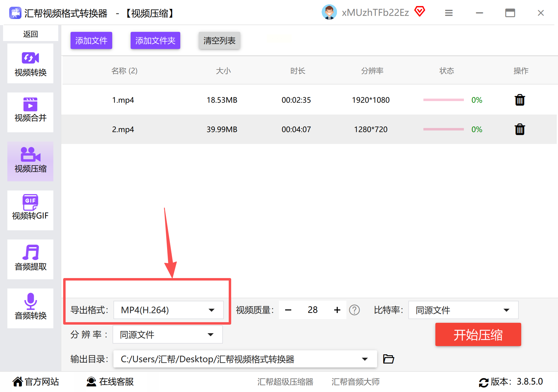Select the 视频压缩 video compress module
Viewport: 558px width, 392px height.
(x=30, y=161)
